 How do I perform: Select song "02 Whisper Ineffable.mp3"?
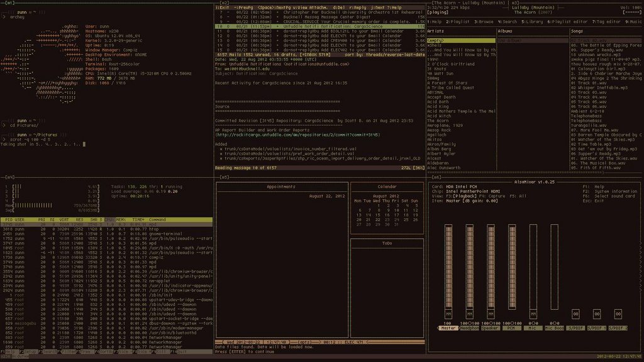click(x=599, y=87)
